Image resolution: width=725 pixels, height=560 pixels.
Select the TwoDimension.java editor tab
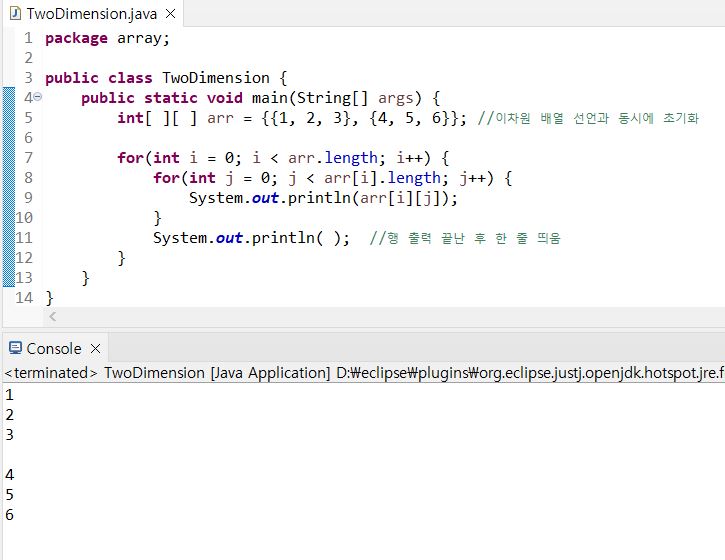point(92,14)
